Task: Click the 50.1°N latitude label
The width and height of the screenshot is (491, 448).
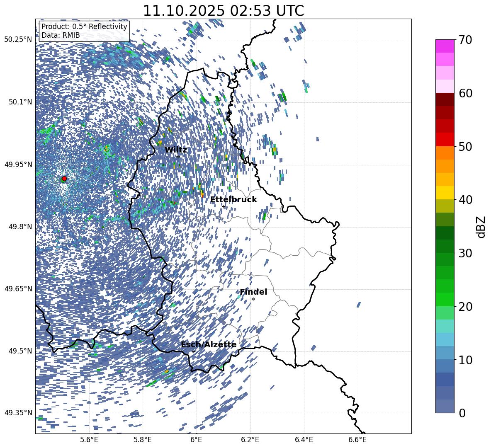Action: [21, 102]
